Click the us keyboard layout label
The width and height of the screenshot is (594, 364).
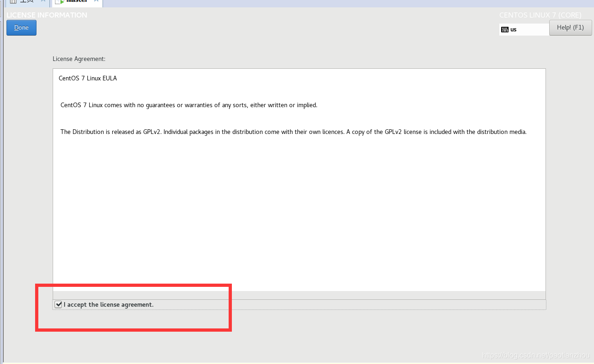point(514,30)
